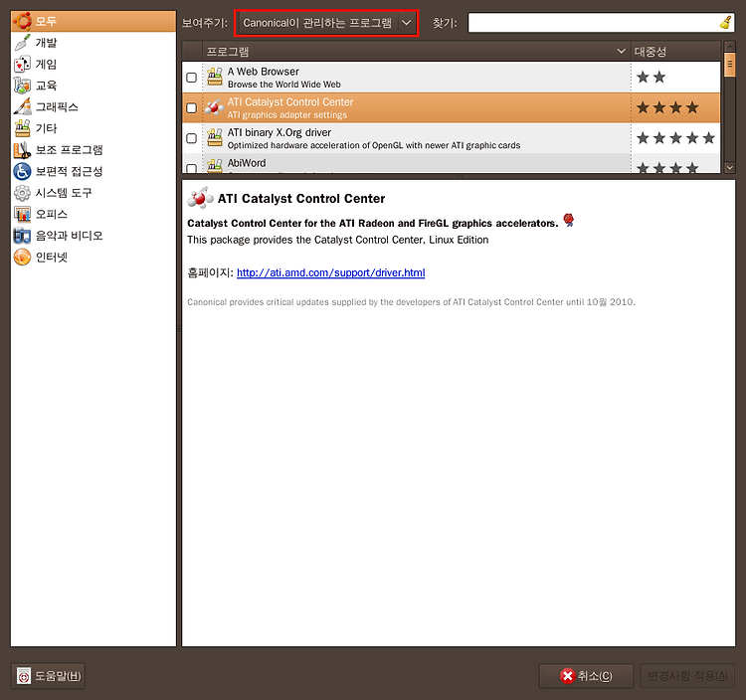Viewport: 746px width, 700px height.
Task: Select 오피스 category label
Action: click(52, 214)
